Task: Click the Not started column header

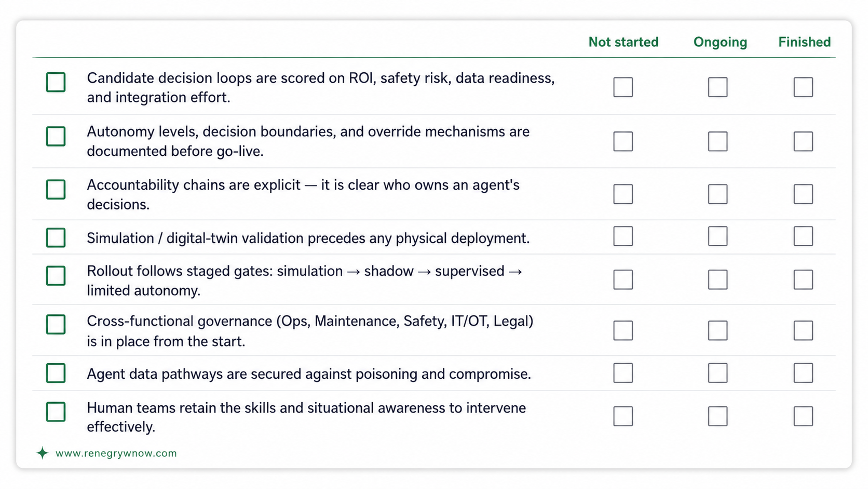Action: click(x=623, y=42)
